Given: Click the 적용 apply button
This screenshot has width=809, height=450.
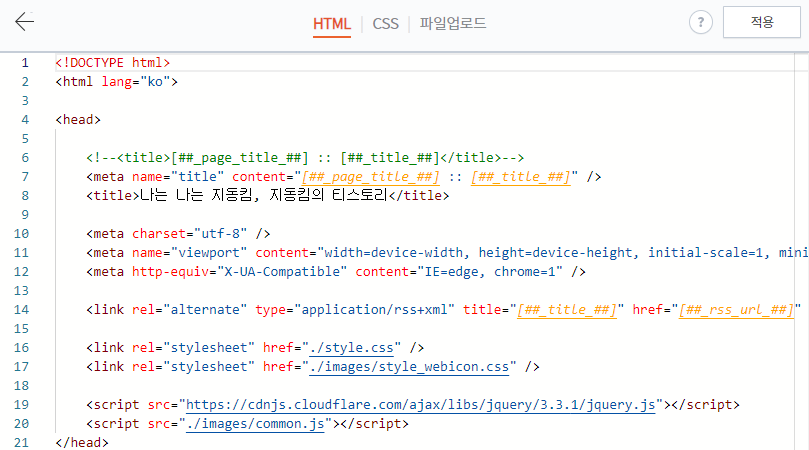Looking at the screenshot, I should (x=762, y=22).
